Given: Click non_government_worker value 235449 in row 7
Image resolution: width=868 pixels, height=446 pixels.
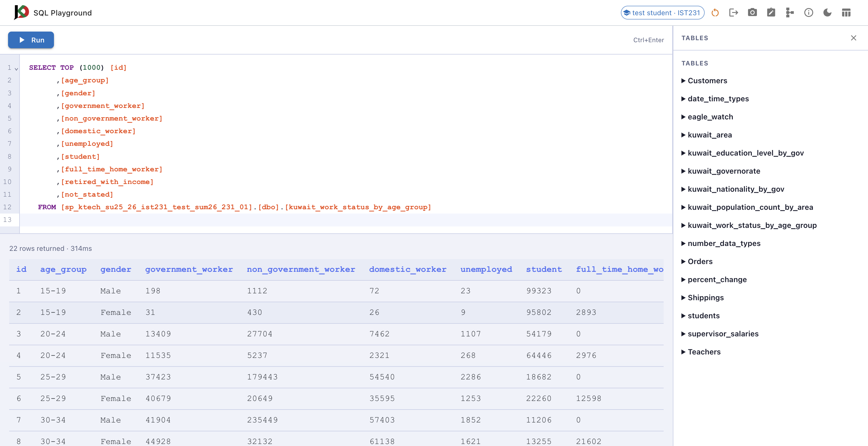Looking at the screenshot, I should [x=262, y=420].
